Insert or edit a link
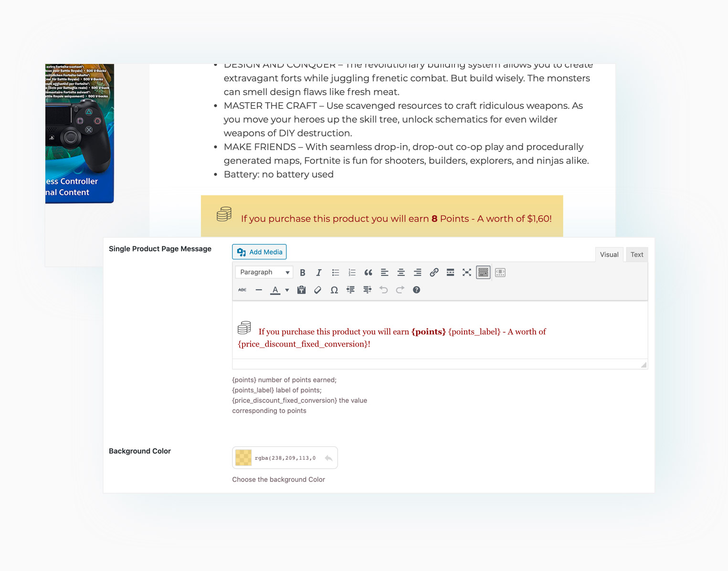The width and height of the screenshot is (728, 571). point(434,273)
